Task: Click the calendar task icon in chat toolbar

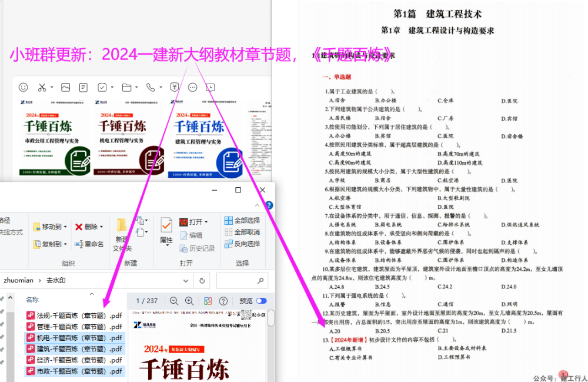Action: 102,88
